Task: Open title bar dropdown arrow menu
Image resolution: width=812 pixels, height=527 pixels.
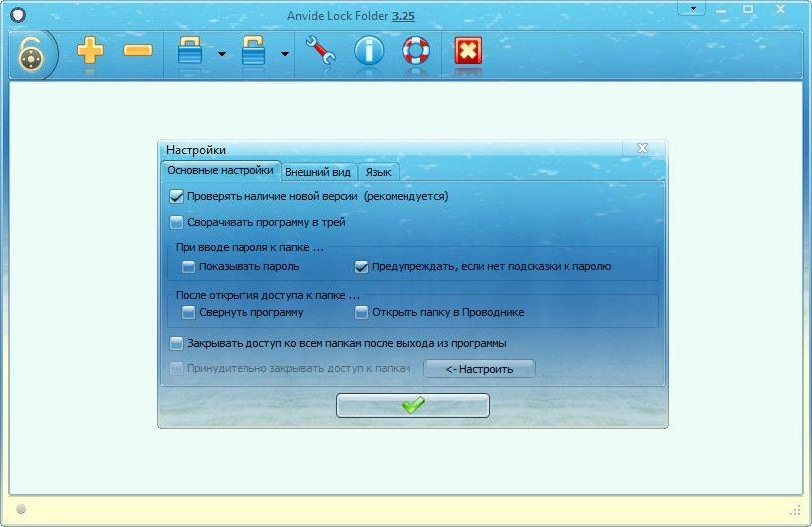Action: coord(693,8)
